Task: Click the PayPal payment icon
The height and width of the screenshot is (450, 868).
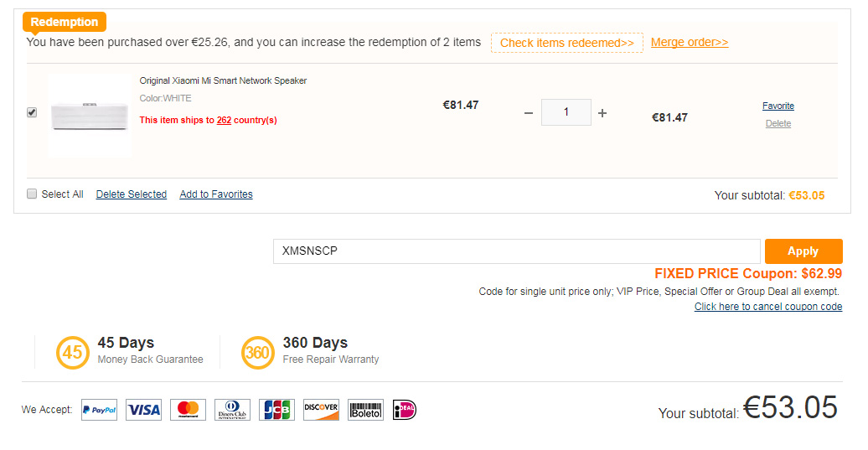Action: 99,410
